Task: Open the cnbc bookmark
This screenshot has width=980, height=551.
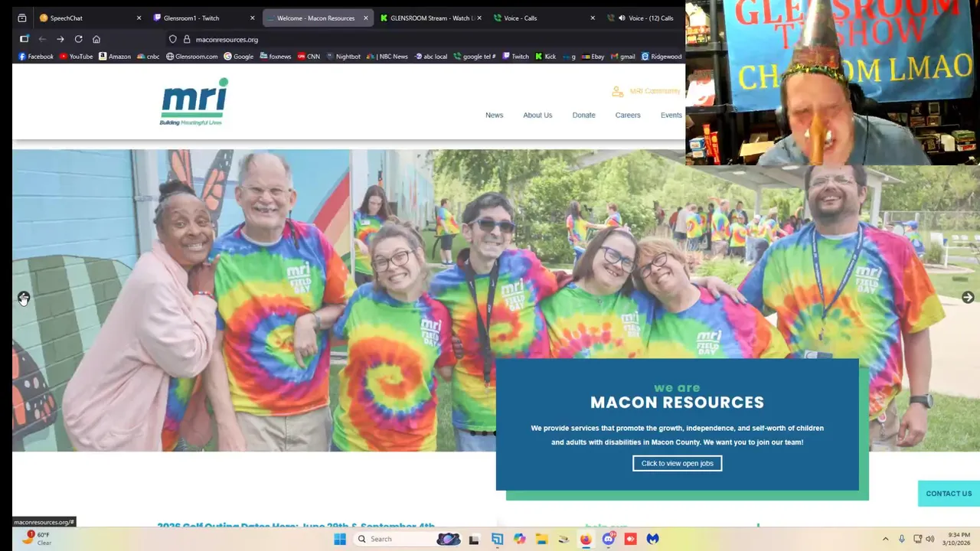Action: point(148,56)
